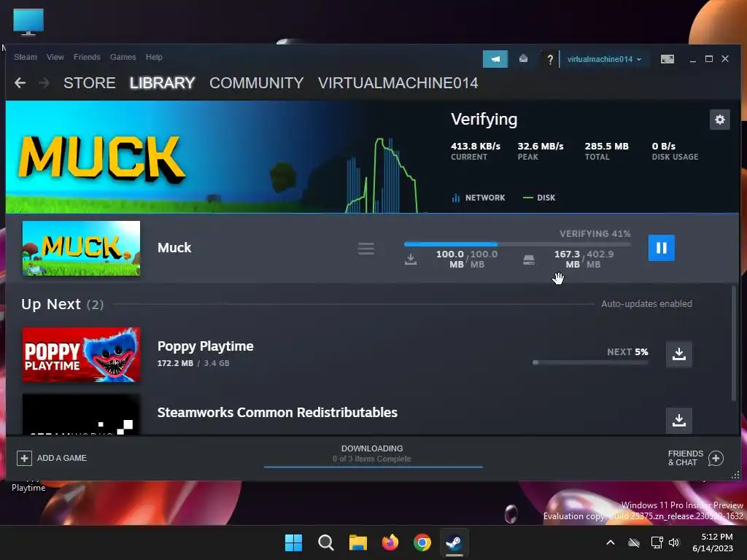747x560 pixels.
Task: Click 285.5 MB total value
Action: (606, 146)
